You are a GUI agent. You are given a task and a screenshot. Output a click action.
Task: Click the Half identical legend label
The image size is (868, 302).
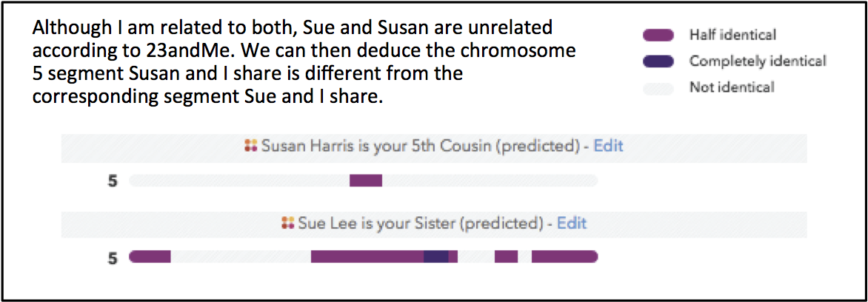[732, 36]
